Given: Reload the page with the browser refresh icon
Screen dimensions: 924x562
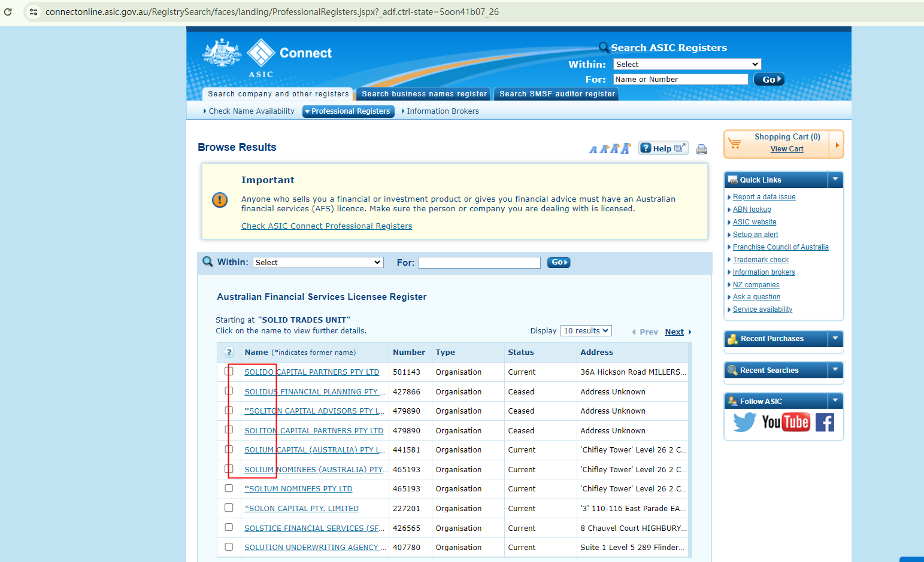Looking at the screenshot, I should [x=8, y=12].
